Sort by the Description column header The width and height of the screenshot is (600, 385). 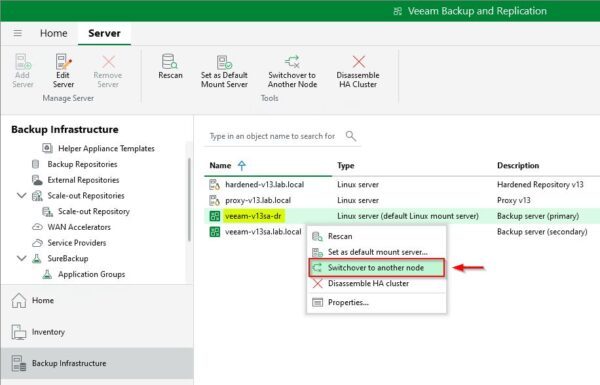pyautogui.click(x=518, y=165)
